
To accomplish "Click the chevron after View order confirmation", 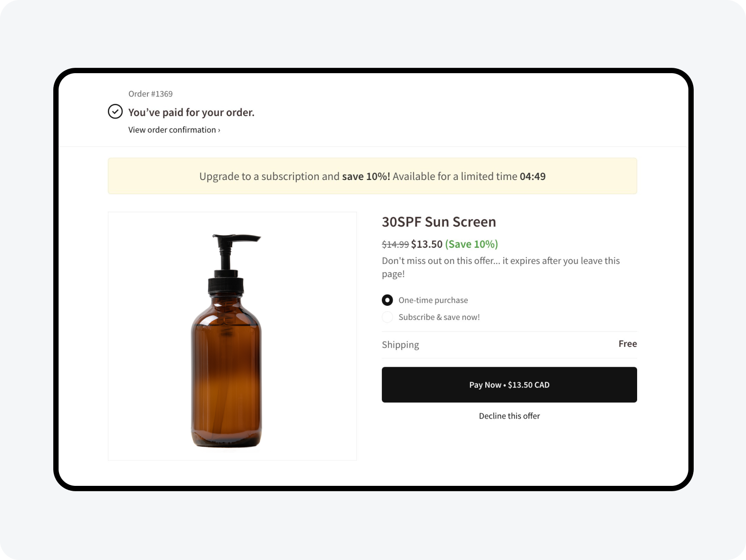I will pos(219,130).
